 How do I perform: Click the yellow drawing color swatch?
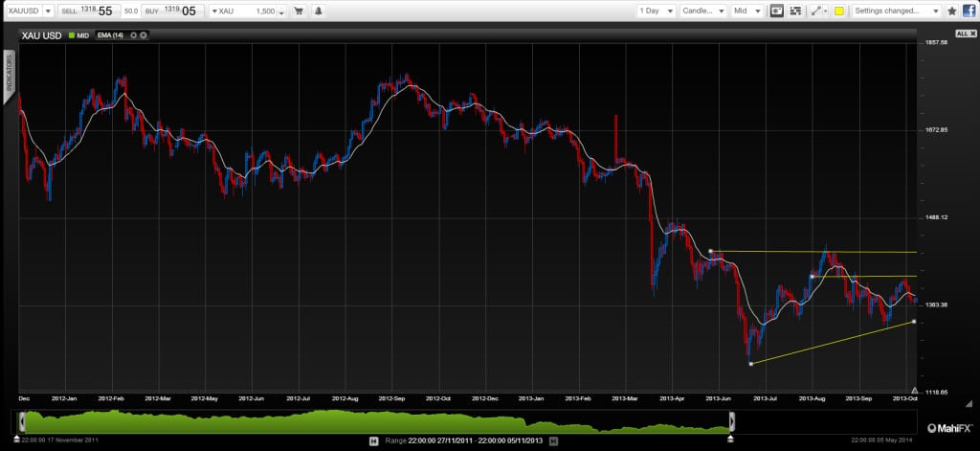838,11
